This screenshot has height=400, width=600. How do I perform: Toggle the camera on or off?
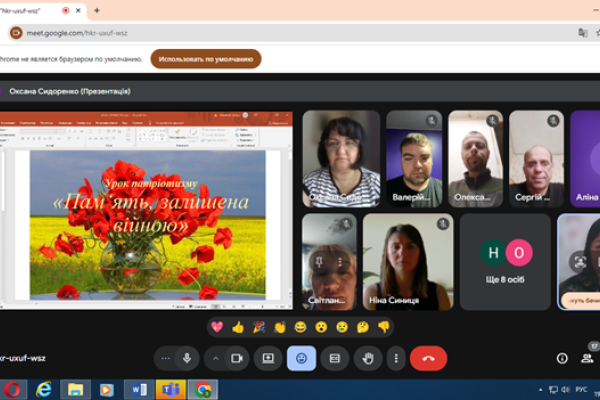[238, 358]
